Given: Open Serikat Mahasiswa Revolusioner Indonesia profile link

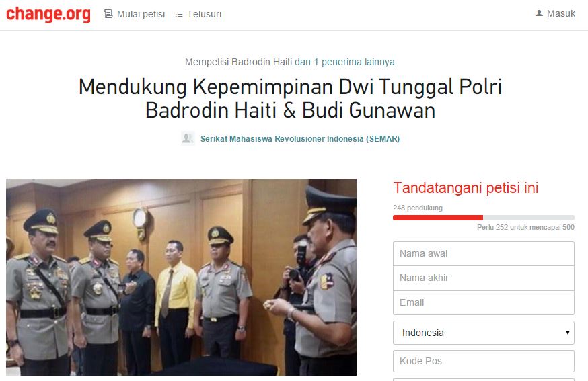Looking at the screenshot, I should click(x=300, y=139).
